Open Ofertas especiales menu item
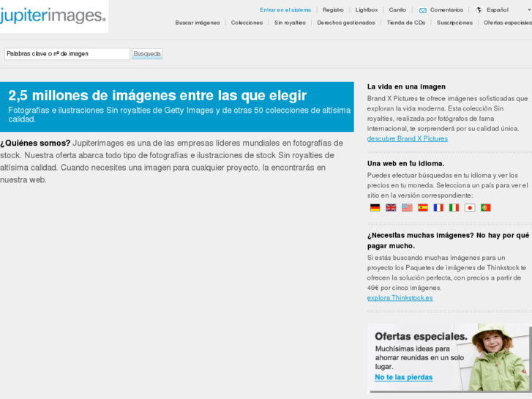 coord(508,23)
